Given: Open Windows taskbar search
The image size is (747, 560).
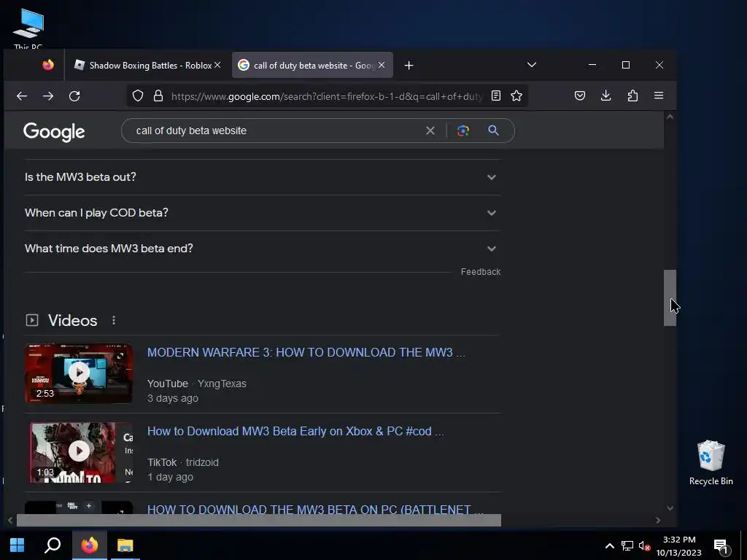Looking at the screenshot, I should click(53, 545).
